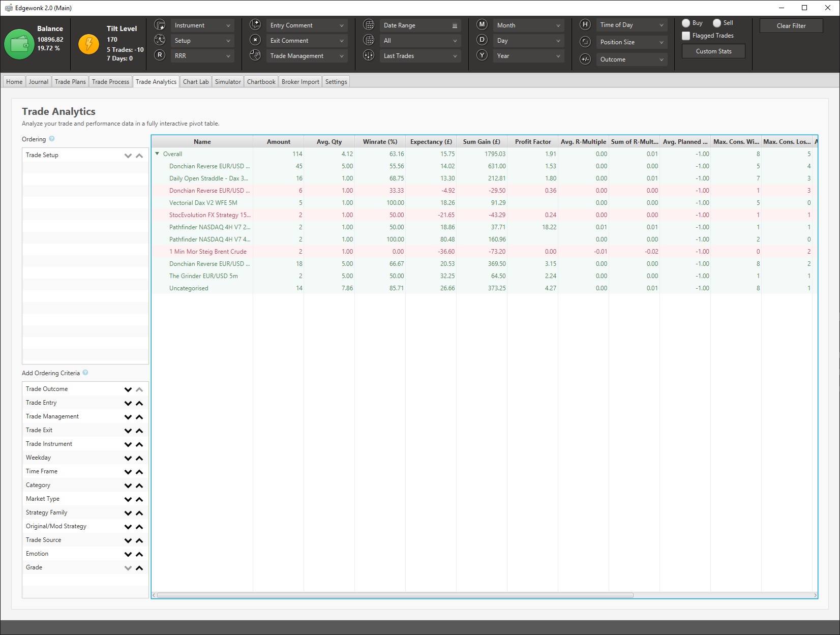The image size is (840, 635).
Task: Click the up arrow for Trade Entry
Action: coord(139,403)
